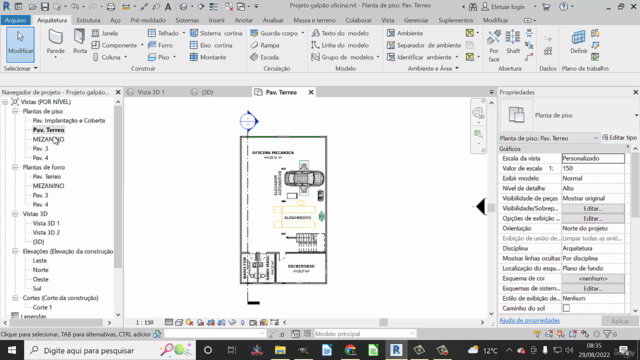Screen dimensions: 640x360
Task: Select the Rampa tool
Action: [x=265, y=45]
